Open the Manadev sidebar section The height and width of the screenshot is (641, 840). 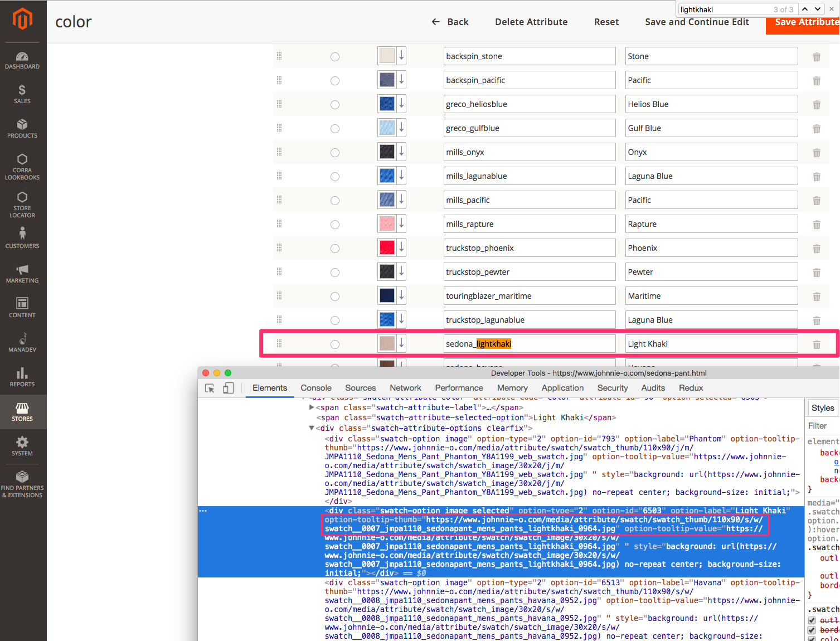coord(22,342)
